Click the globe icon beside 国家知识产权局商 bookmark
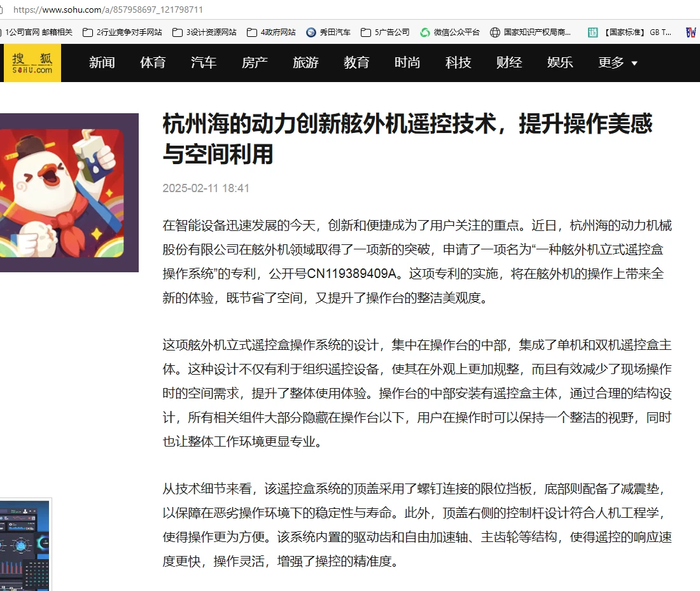Screen dimensions: 700x591 [x=495, y=31]
